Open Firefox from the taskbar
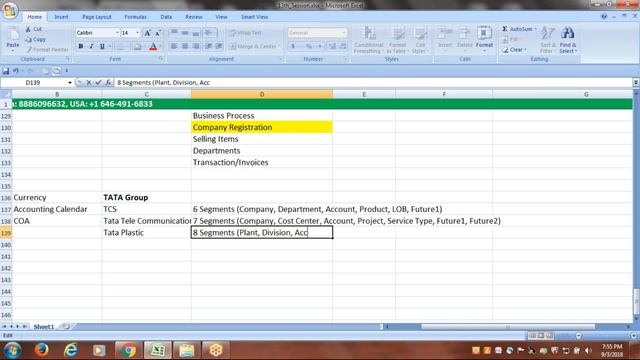640x360 pixels. point(41,350)
